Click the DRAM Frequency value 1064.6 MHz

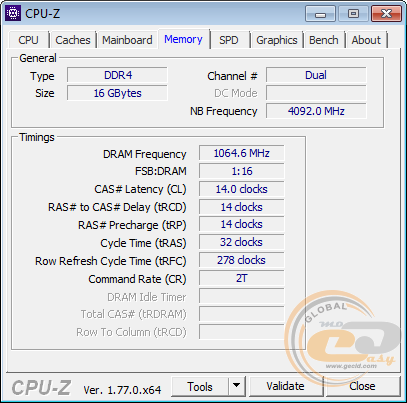click(x=242, y=153)
